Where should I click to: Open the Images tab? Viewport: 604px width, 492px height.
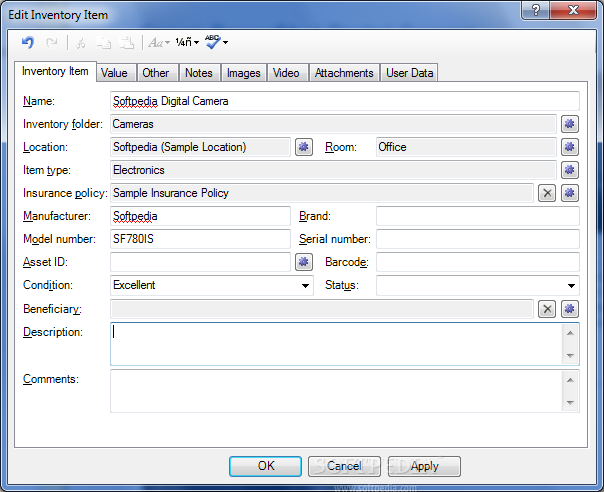click(x=244, y=73)
